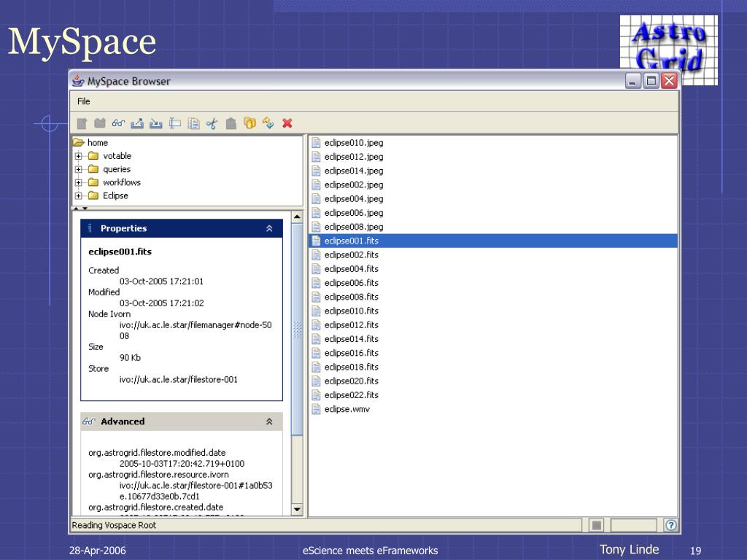Click the scrollbar up arrow in properties pane
The image size is (747, 560).
coord(297,217)
